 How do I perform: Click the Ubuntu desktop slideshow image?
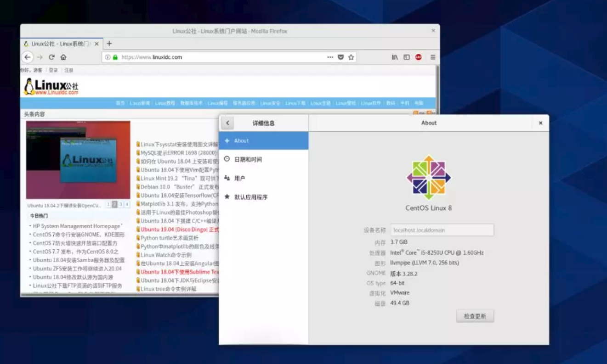coord(78,160)
